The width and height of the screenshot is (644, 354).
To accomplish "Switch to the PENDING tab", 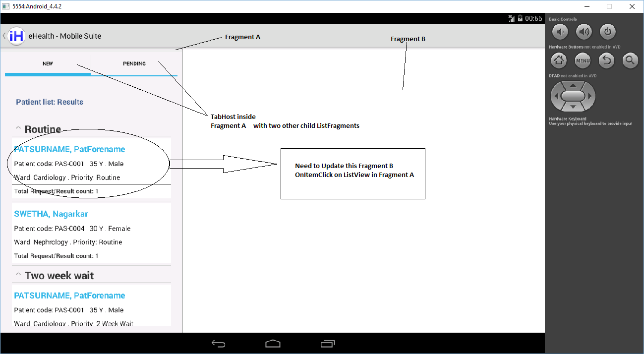I will pyautogui.click(x=134, y=63).
